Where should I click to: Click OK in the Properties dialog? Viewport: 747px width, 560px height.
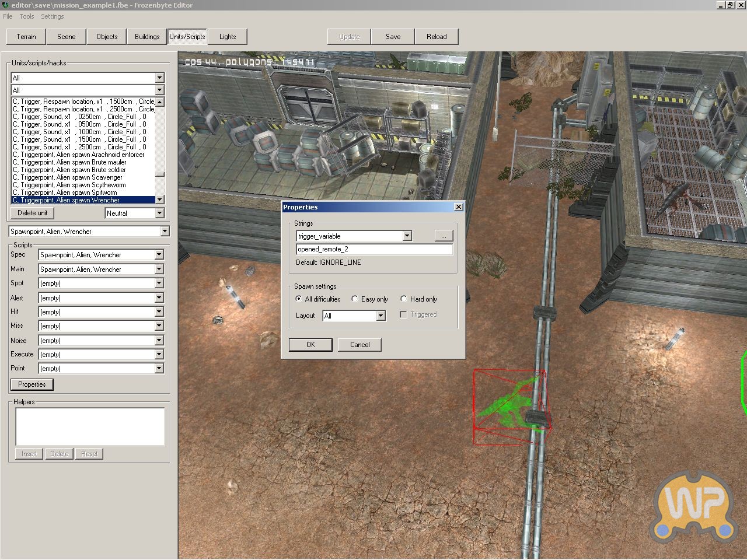[310, 345]
